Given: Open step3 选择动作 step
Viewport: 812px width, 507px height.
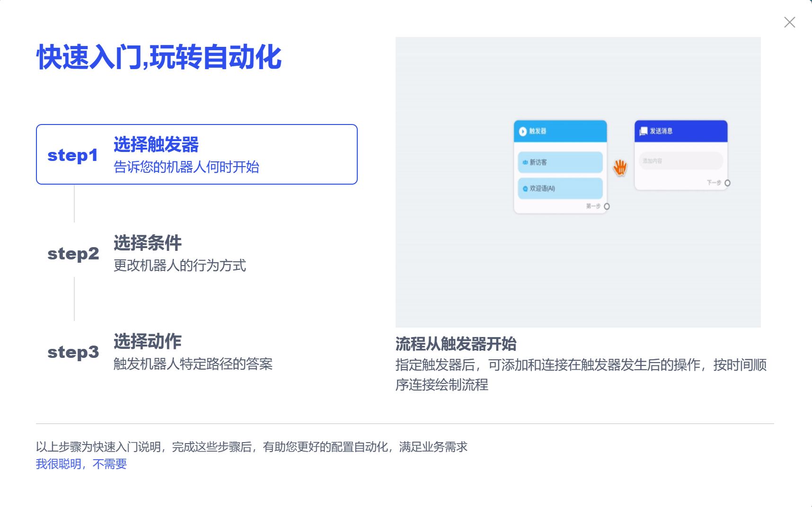Looking at the screenshot, I should (x=197, y=352).
